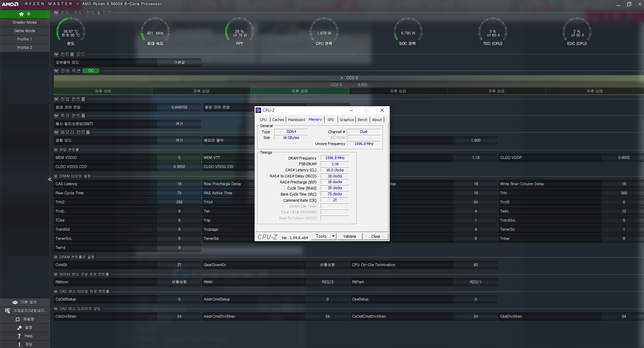Click the Validate button in CPU-Z
This screenshot has width=644, height=348.
point(350,236)
